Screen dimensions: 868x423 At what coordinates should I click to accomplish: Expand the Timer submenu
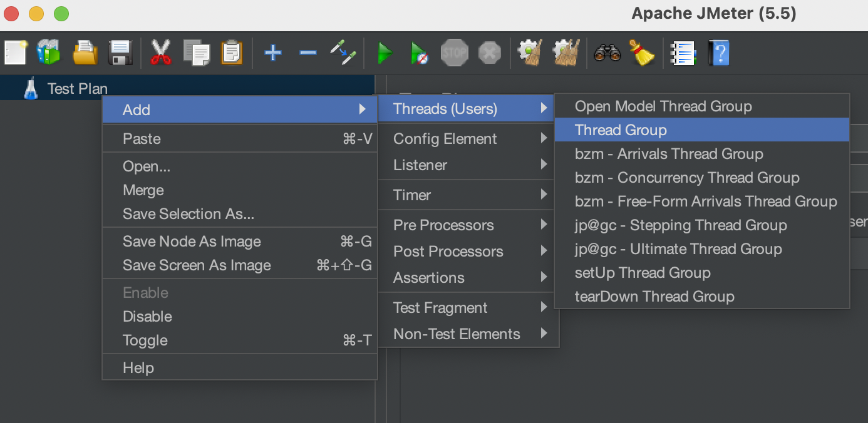pyautogui.click(x=467, y=195)
